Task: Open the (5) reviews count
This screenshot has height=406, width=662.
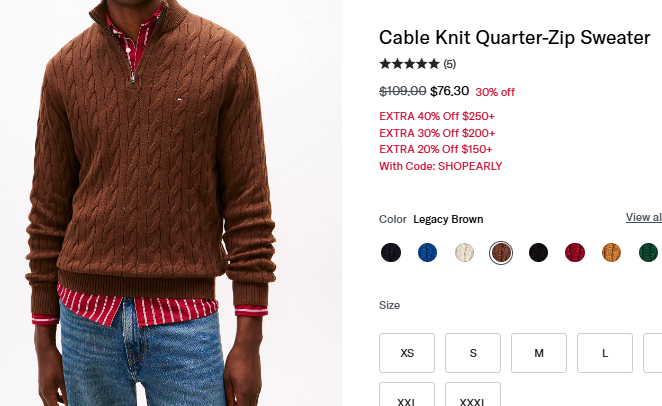Action: (x=450, y=64)
